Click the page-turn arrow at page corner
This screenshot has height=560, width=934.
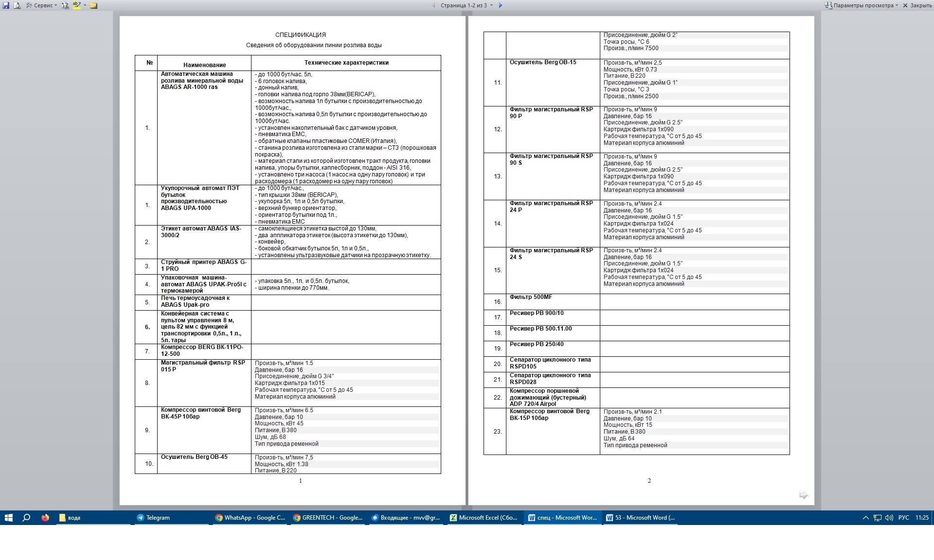(803, 495)
